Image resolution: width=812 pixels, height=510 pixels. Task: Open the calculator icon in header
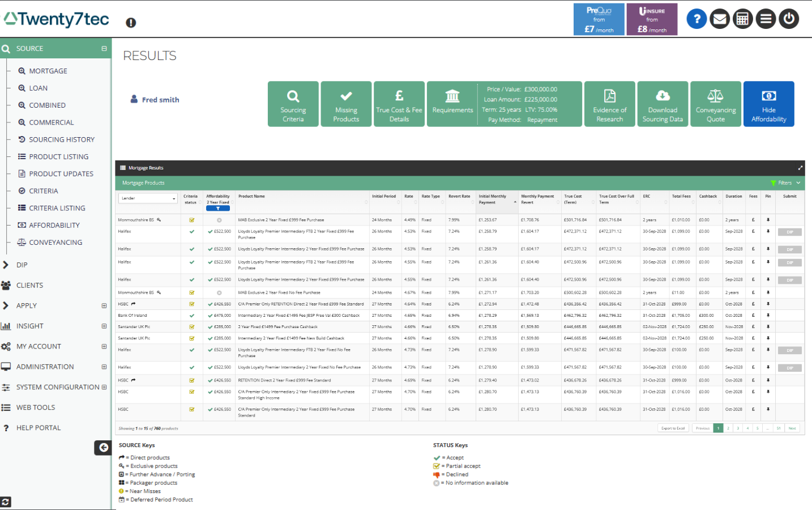click(743, 19)
